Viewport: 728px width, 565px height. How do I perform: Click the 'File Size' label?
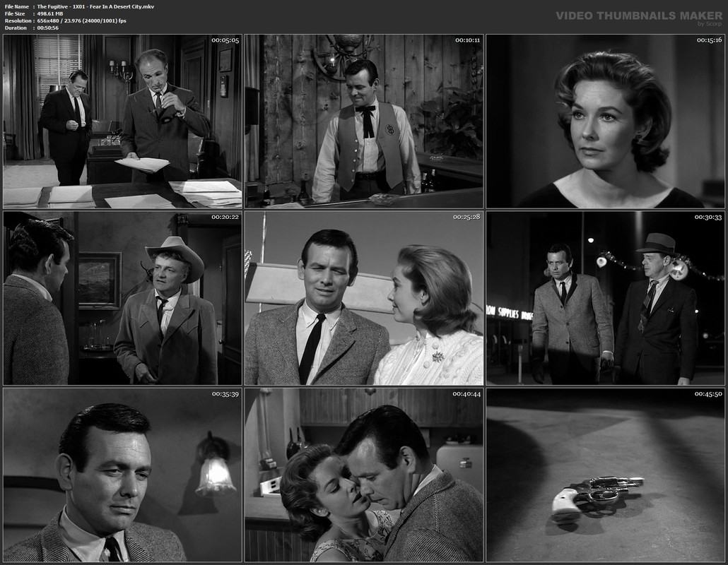click(x=15, y=13)
